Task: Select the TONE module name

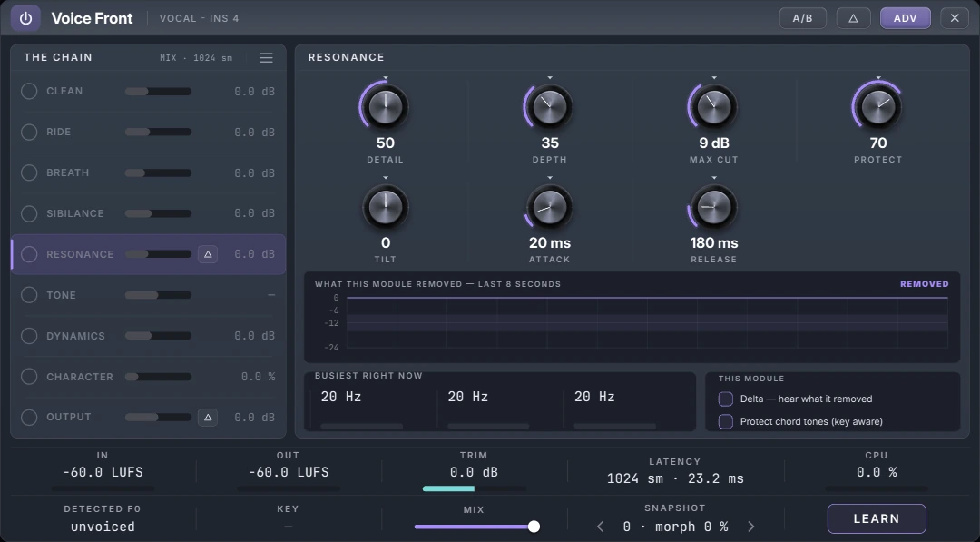Action: point(61,294)
